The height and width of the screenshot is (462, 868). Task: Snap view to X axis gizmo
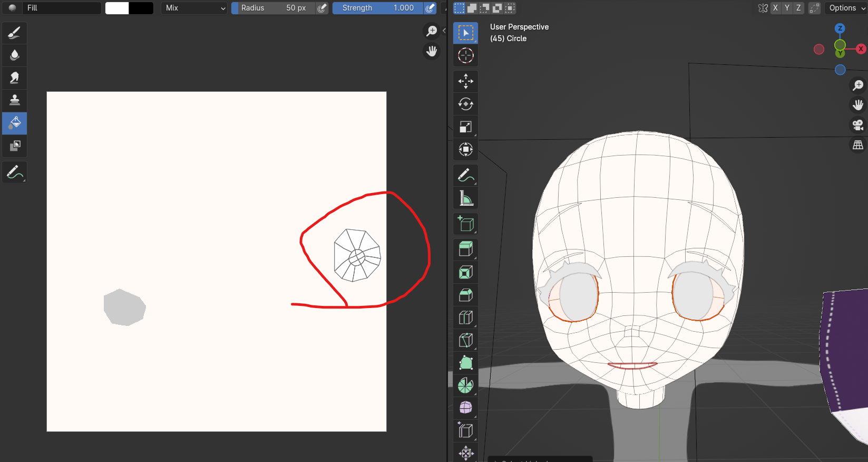coord(861,49)
